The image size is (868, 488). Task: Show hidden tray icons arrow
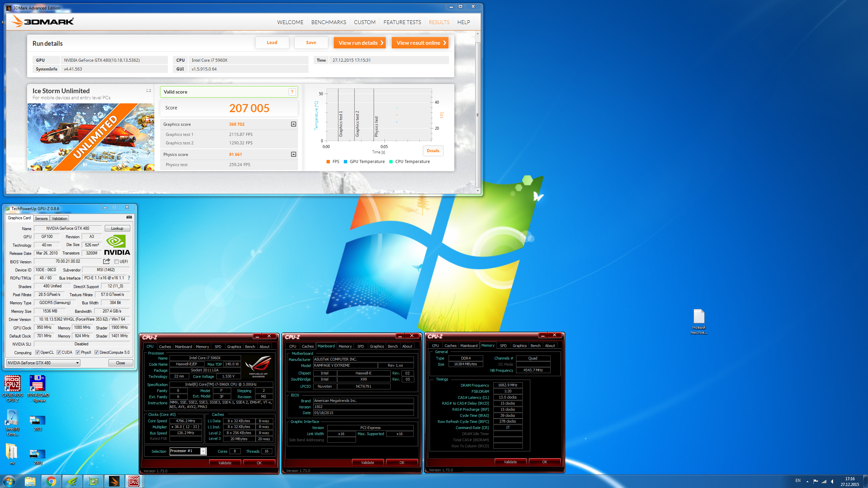pyautogui.click(x=807, y=481)
